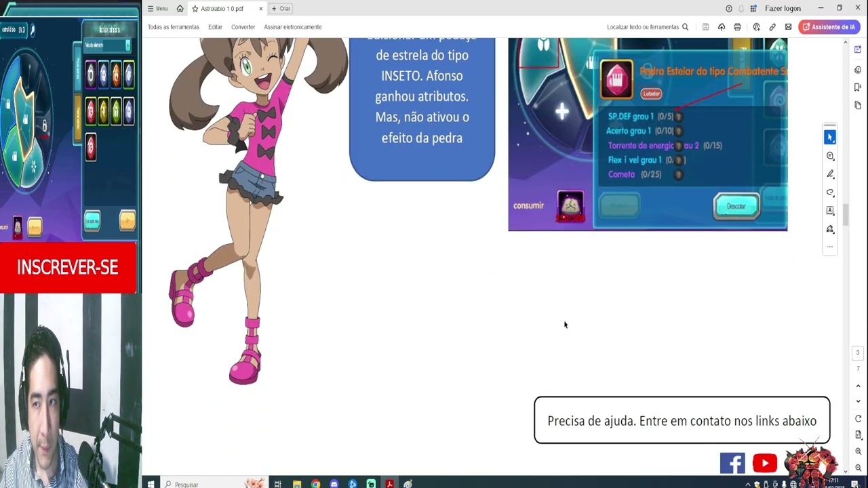Open Adobe Acrobat from the taskbar
Viewport: 868px width, 488px height.
click(389, 483)
